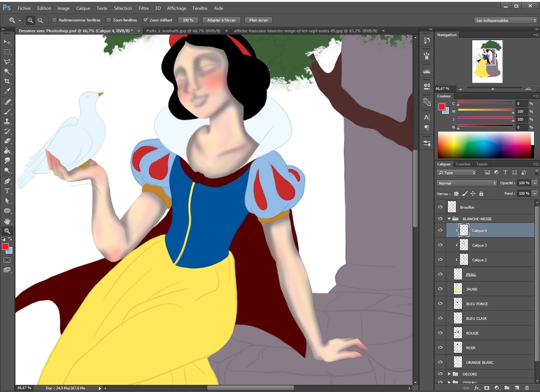Open the Paragraph panel icon

(426, 128)
